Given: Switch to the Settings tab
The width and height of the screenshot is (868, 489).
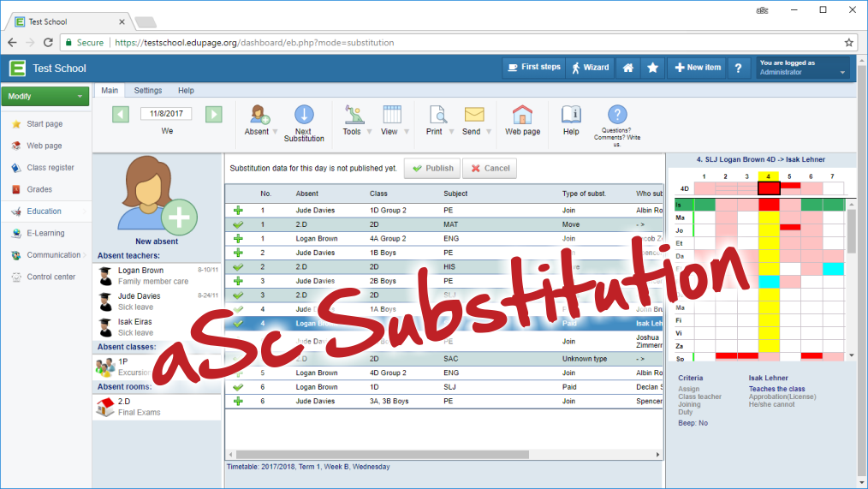Looking at the screenshot, I should (x=148, y=90).
